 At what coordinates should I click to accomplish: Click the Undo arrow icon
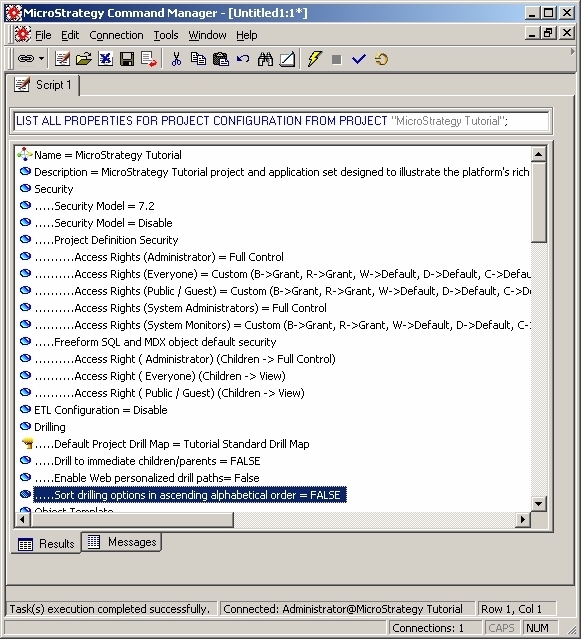[243, 59]
